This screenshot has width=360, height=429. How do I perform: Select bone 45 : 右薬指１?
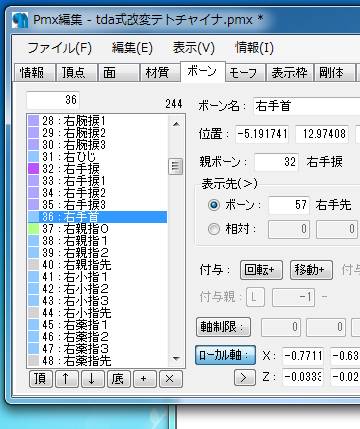tap(97, 325)
